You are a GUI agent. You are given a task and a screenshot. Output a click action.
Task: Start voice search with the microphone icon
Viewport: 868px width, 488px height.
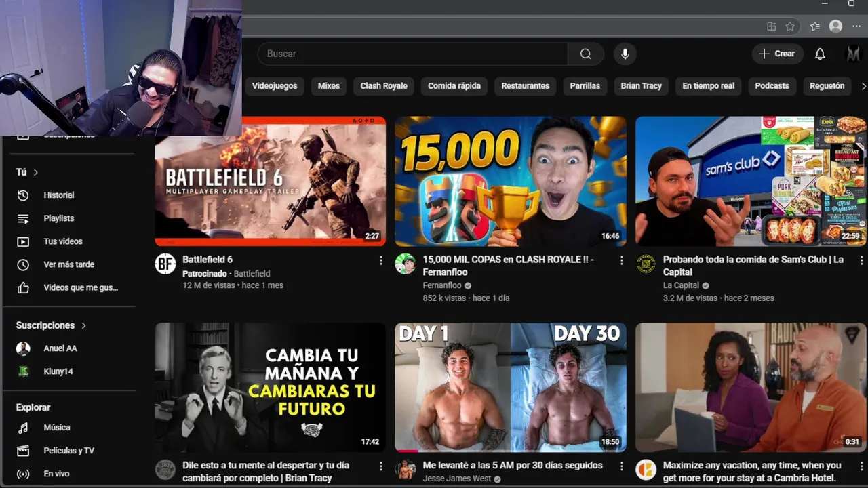[x=625, y=54]
